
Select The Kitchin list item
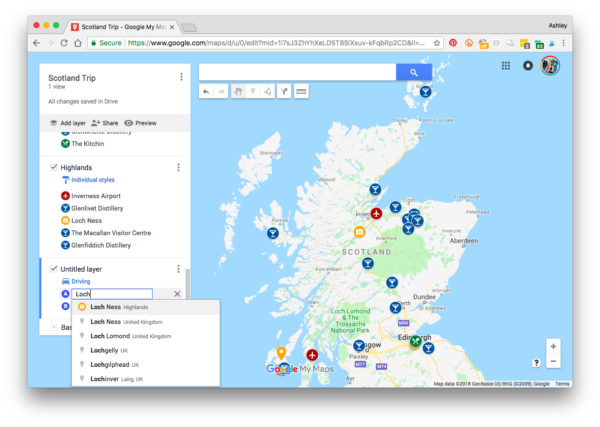(83, 143)
